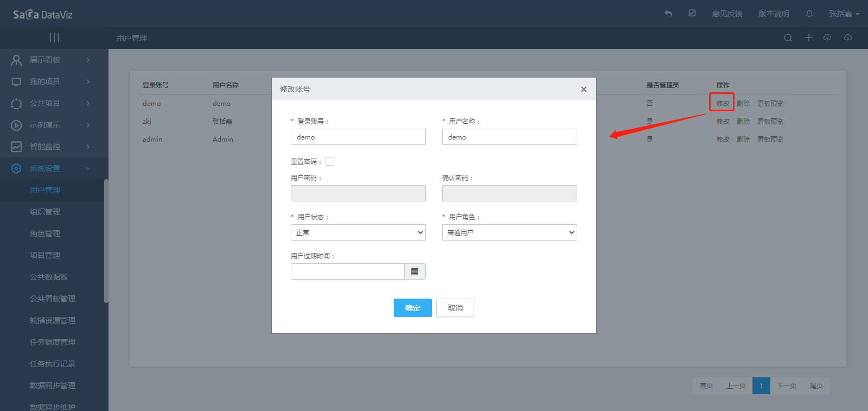The width and height of the screenshot is (868, 411).
Task: Open the calendar date picker icon
Action: pos(415,271)
